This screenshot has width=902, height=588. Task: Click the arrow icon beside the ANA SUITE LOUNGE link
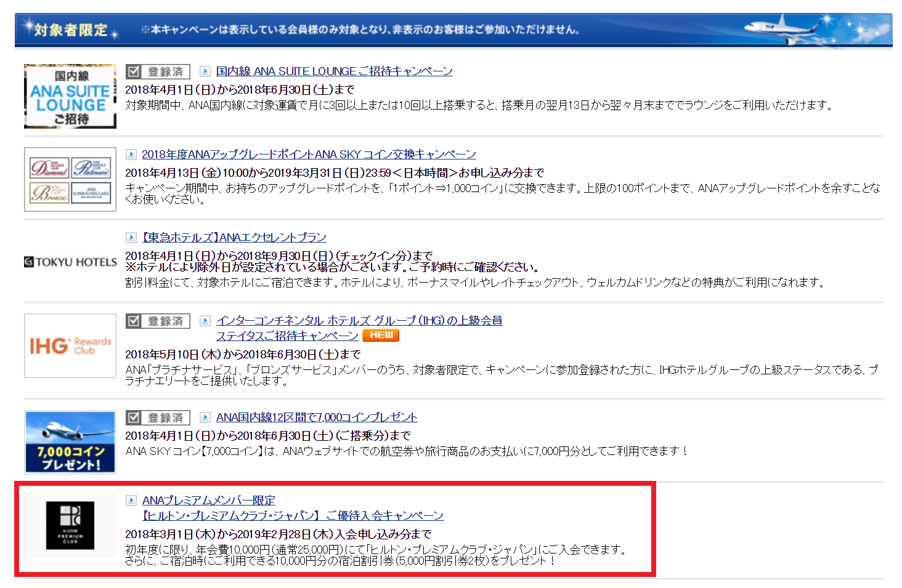coord(205,71)
